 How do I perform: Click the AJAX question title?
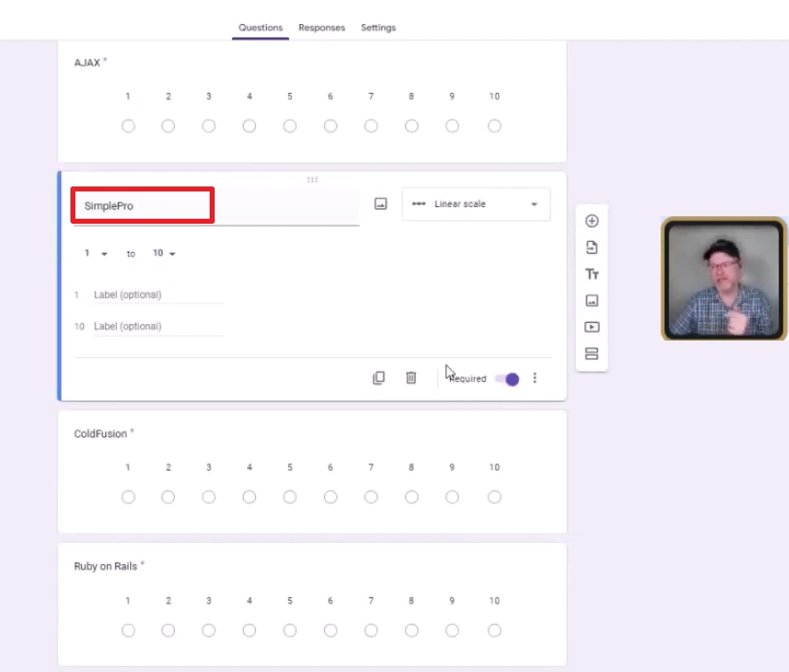click(87, 63)
